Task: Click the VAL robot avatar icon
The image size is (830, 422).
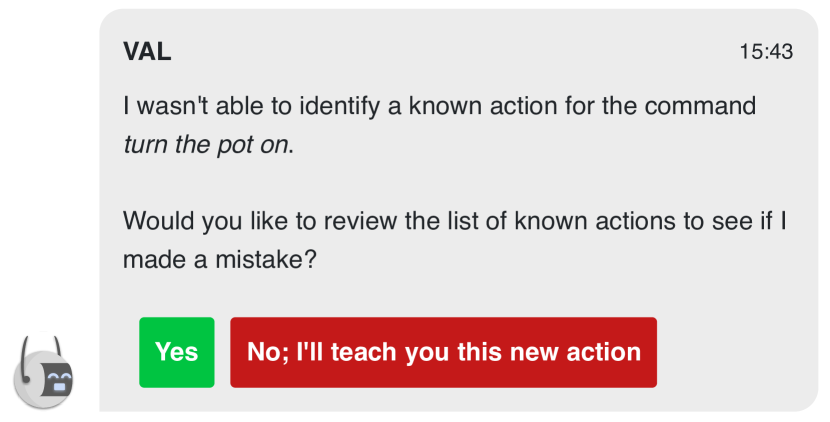Action: coord(43,372)
